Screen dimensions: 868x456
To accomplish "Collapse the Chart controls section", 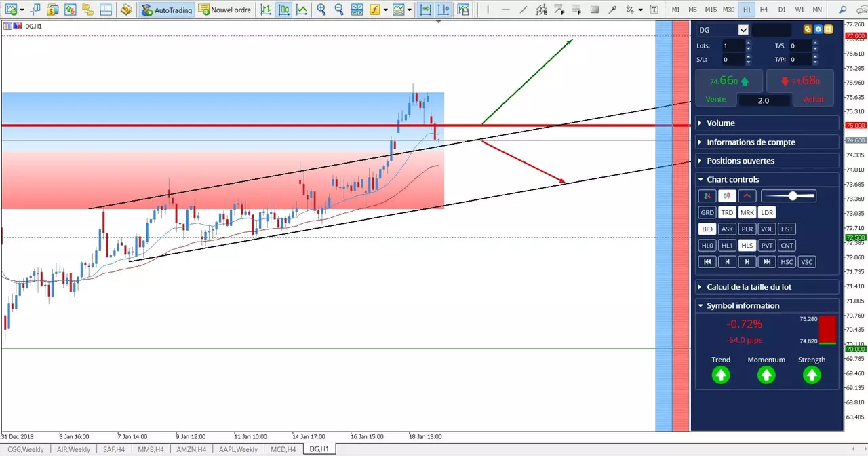I will click(x=768, y=180).
